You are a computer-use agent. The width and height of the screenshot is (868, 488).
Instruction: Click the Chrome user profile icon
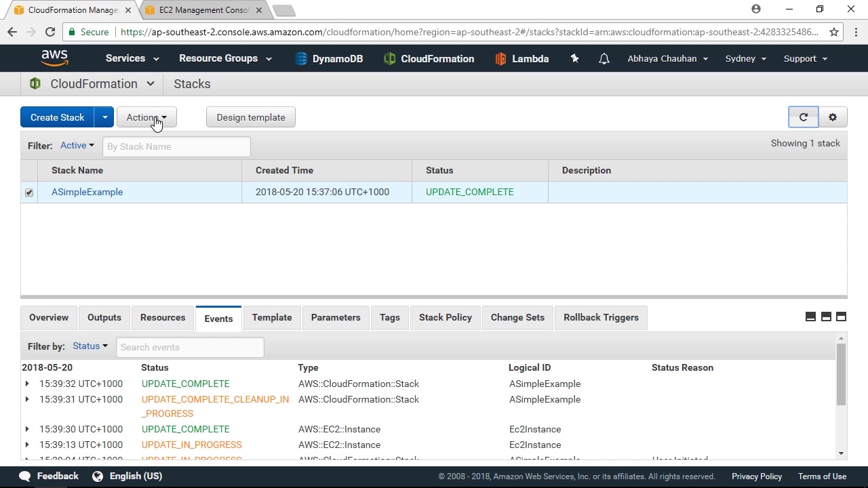click(x=756, y=9)
